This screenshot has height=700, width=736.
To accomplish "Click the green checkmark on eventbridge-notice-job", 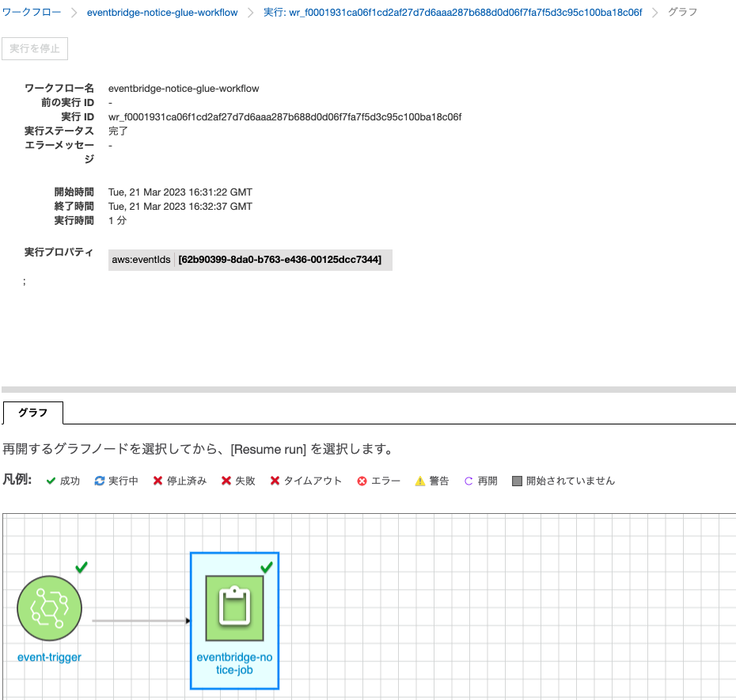I will click(267, 567).
